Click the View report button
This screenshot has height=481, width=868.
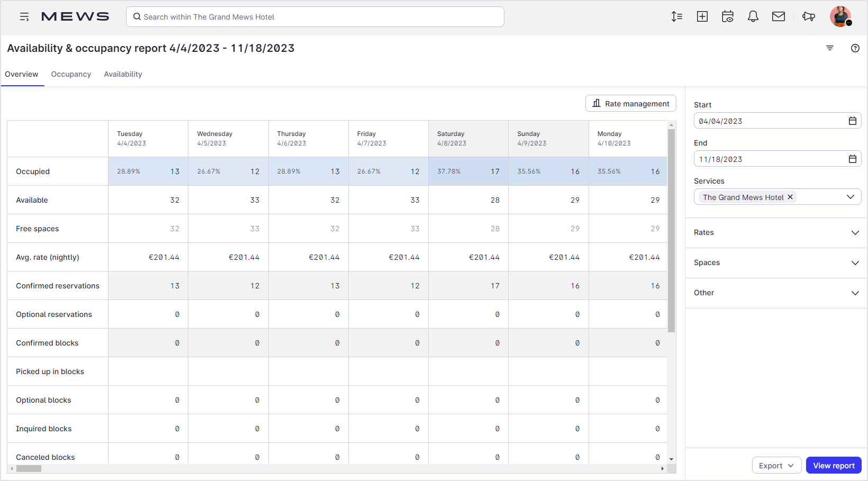click(834, 465)
